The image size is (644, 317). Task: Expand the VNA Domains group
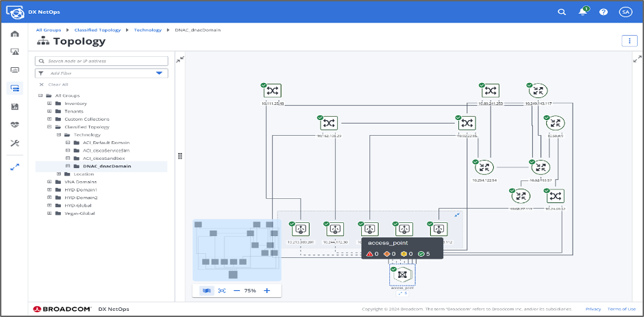pos(49,182)
